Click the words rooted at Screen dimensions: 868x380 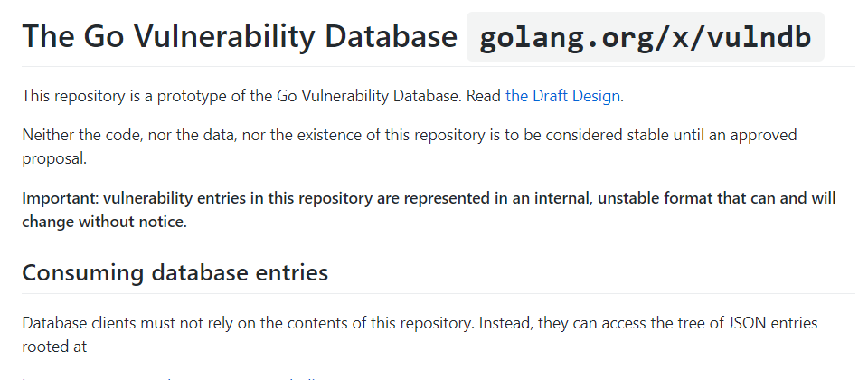coord(54,347)
